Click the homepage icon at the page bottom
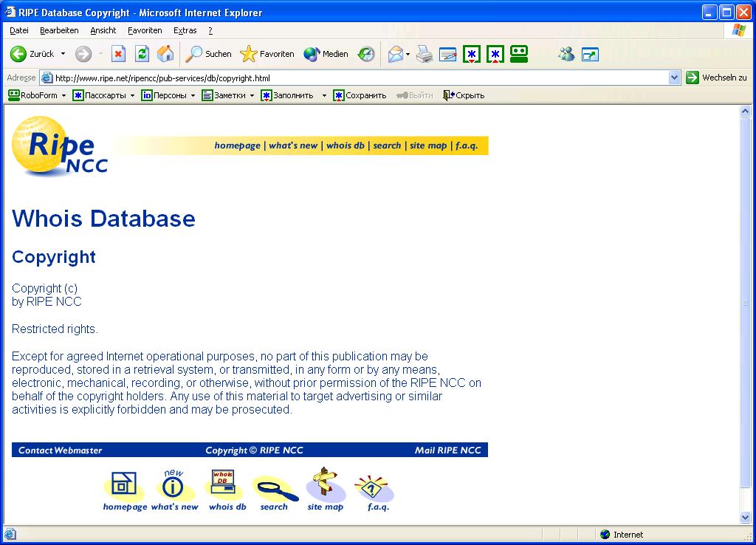Screen dimensions: 756x545 (x=124, y=484)
